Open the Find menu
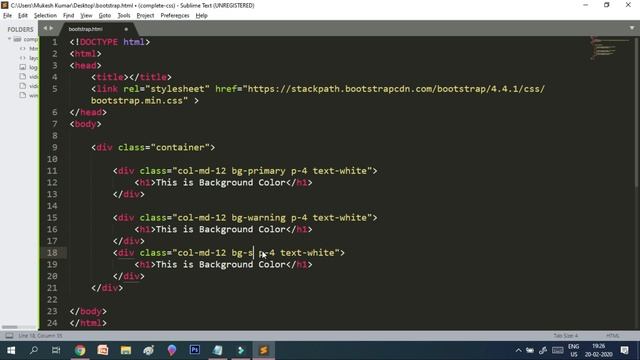This screenshot has height=360, width=640. click(69, 16)
